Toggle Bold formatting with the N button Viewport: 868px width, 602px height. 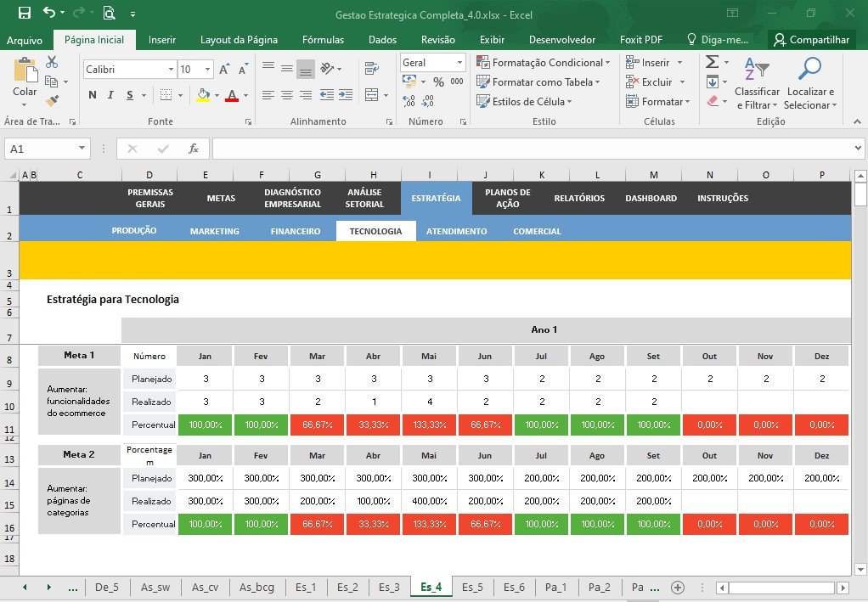pos(93,95)
